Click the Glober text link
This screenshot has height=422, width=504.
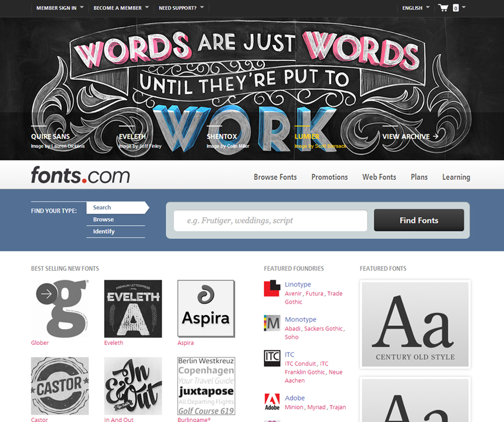[x=40, y=343]
